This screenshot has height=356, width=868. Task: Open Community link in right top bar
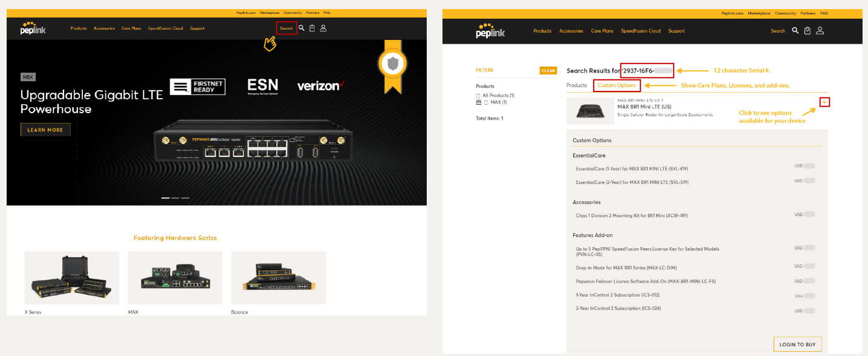point(786,13)
